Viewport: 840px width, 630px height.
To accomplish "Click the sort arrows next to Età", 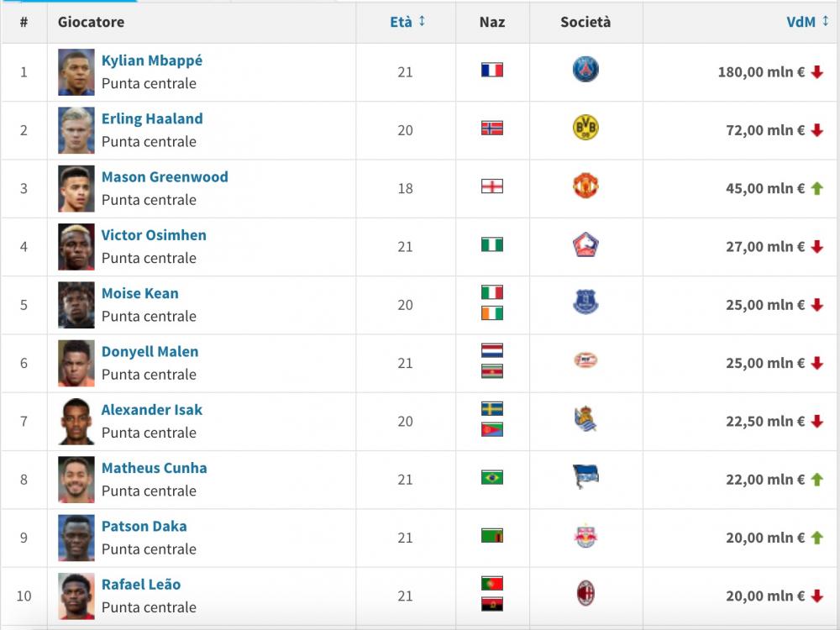I will pyautogui.click(x=423, y=21).
